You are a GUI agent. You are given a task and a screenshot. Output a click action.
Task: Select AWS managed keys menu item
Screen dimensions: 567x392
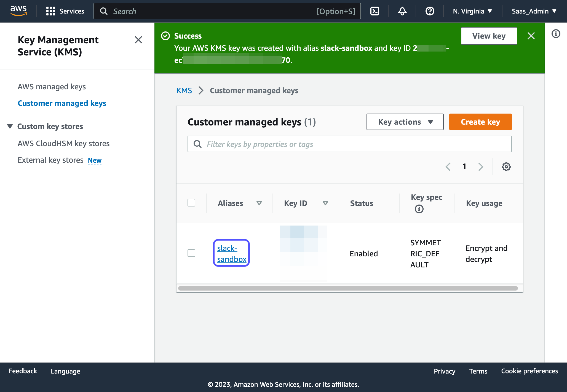coord(52,86)
